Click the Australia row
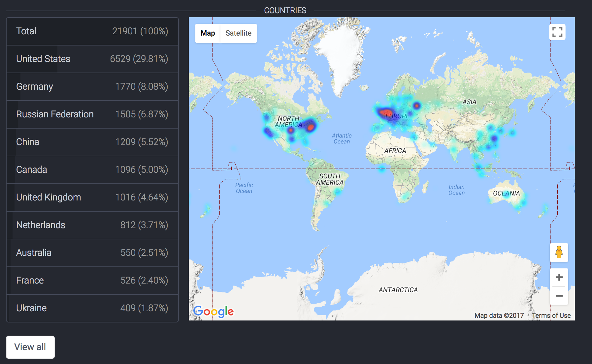 pyautogui.click(x=92, y=253)
